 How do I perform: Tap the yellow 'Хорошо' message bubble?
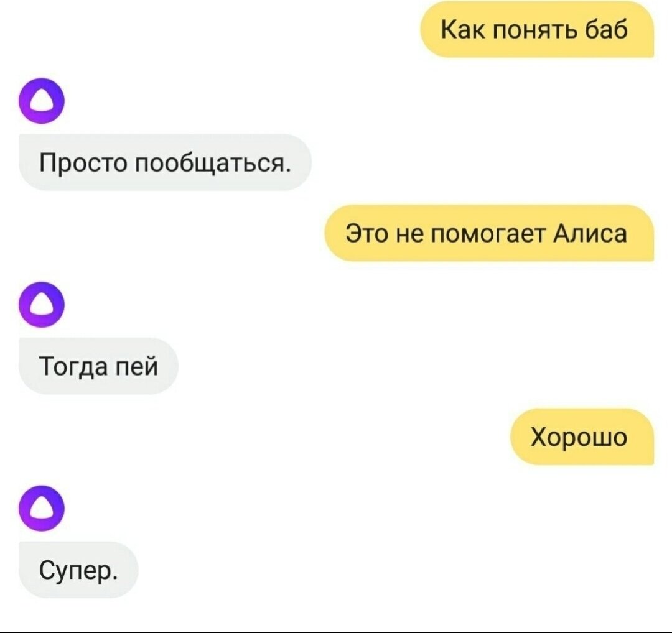[582, 437]
